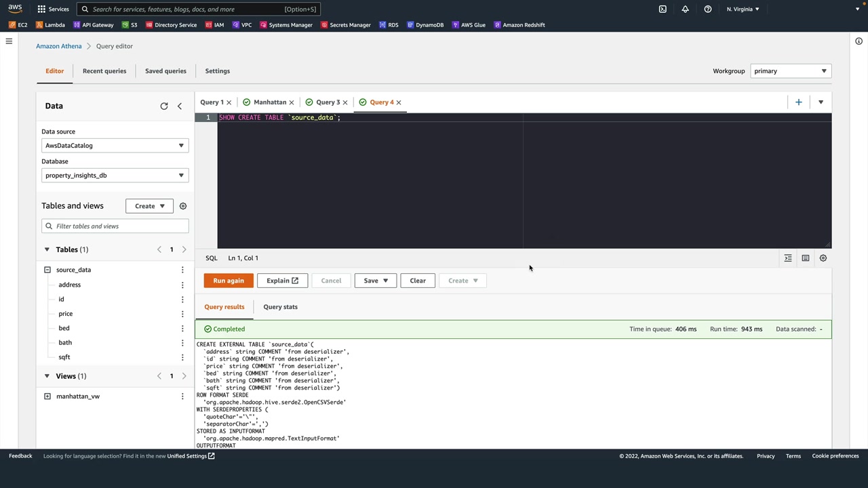The image size is (868, 488).
Task: Click the Run again button
Action: point(229,281)
